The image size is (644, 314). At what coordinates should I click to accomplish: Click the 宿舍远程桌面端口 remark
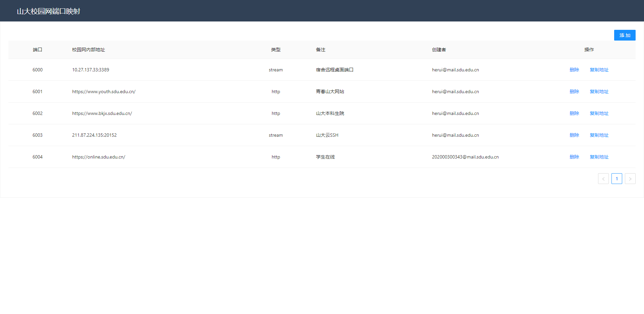pos(335,70)
